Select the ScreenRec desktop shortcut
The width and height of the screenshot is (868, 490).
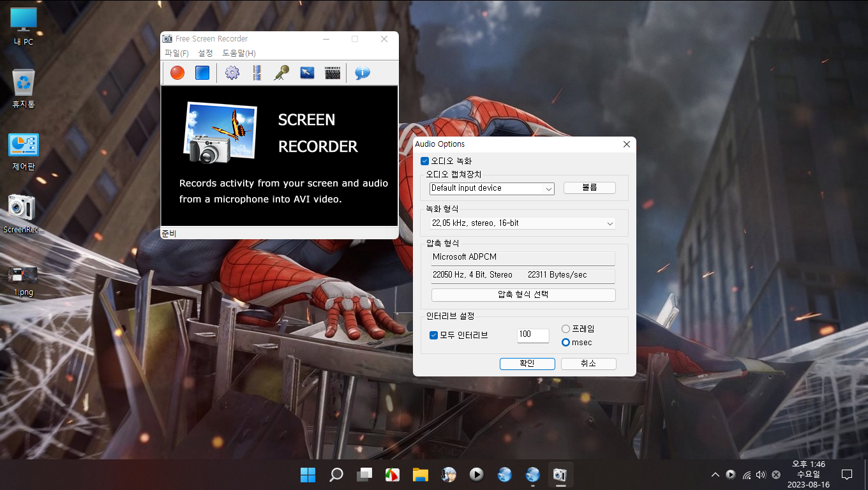pyautogui.click(x=24, y=214)
